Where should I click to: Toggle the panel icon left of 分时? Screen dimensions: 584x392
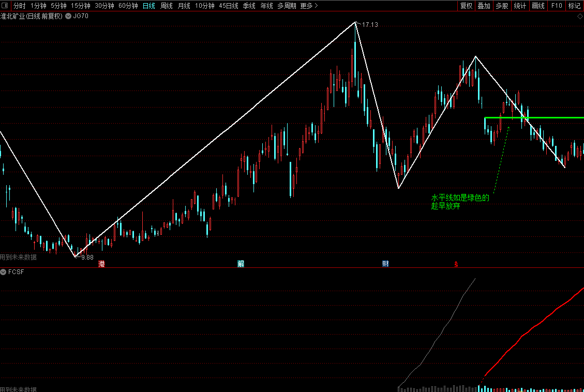point(5,6)
